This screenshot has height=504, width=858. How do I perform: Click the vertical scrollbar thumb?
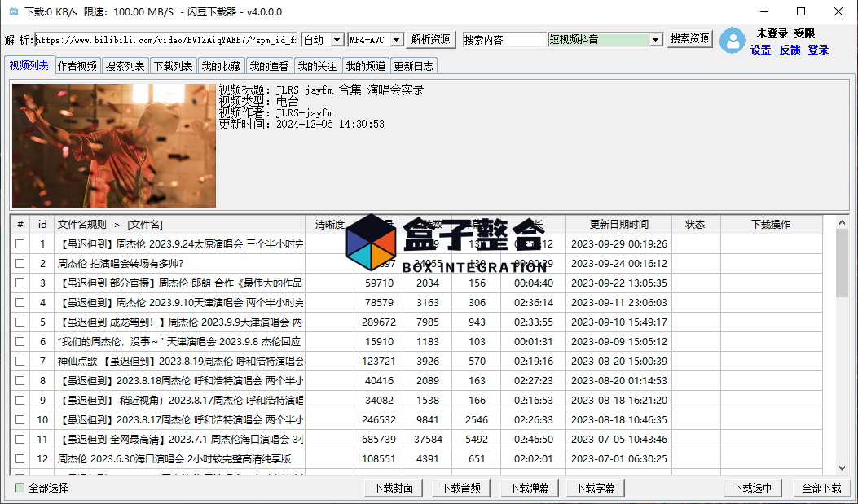(x=843, y=264)
